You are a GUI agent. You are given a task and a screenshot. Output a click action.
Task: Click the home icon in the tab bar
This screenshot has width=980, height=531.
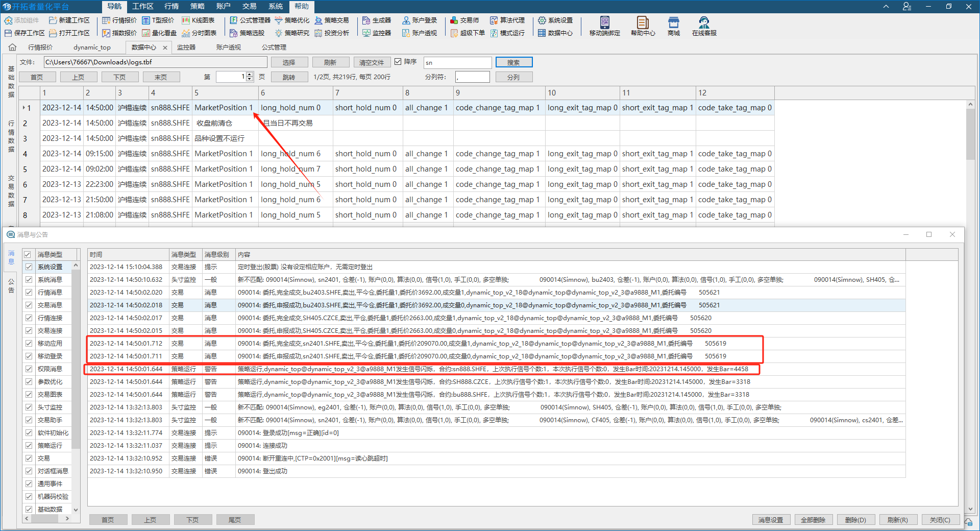(12, 47)
